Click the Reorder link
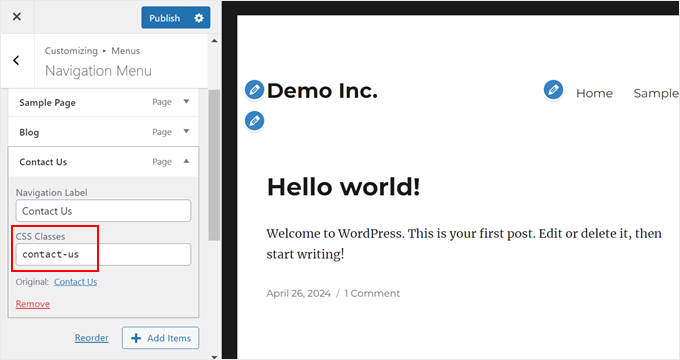 [x=92, y=338]
